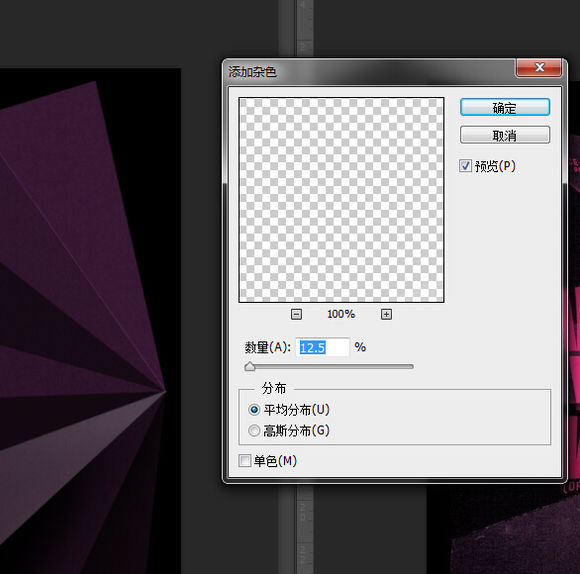Cancel the dialog with 取消 button
Image resolution: width=580 pixels, height=574 pixels.
[x=505, y=135]
